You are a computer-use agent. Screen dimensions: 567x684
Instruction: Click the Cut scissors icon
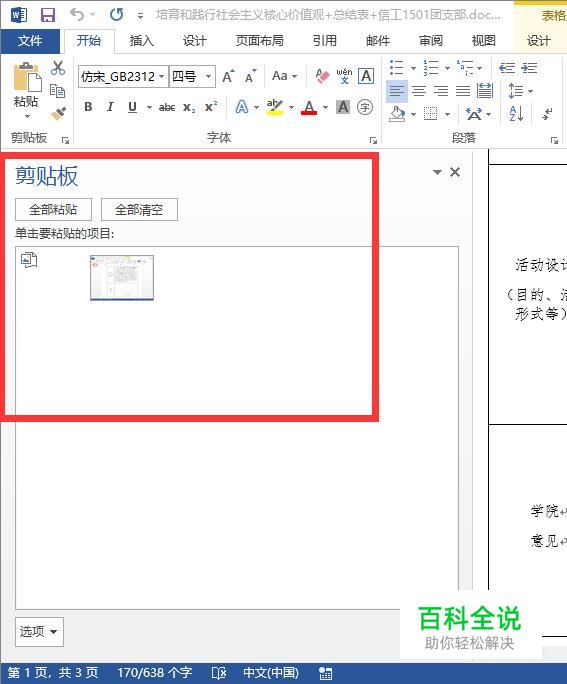(58, 68)
